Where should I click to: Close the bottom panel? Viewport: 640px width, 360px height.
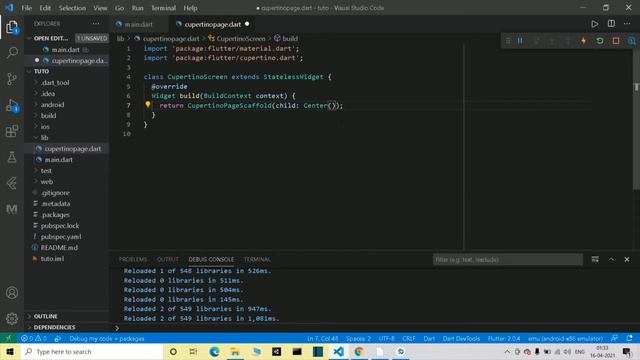[627, 259]
